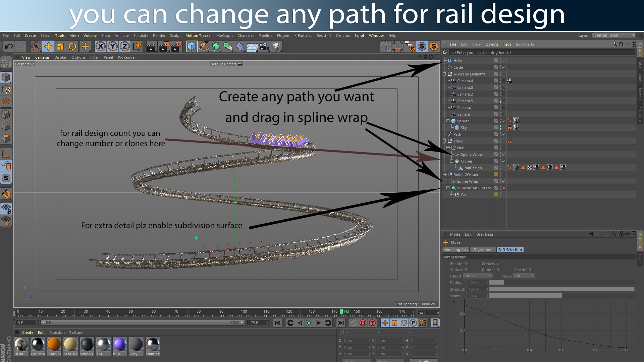The height and width of the screenshot is (362, 644).
Task: Click the Record Active Objects button
Action: (x=353, y=323)
